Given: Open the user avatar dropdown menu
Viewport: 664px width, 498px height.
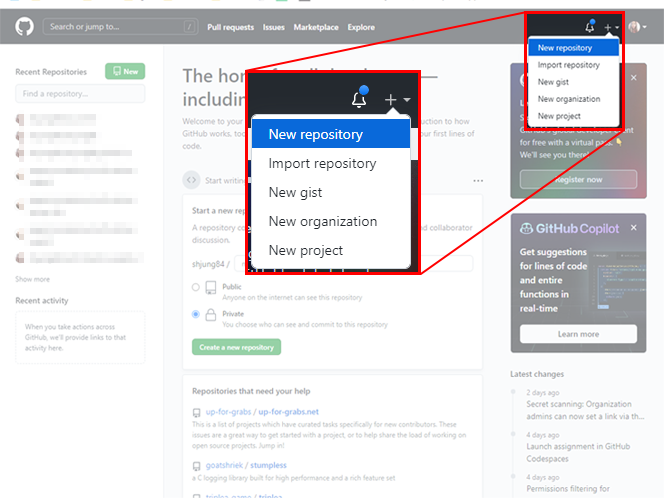Looking at the screenshot, I should coord(637,27).
